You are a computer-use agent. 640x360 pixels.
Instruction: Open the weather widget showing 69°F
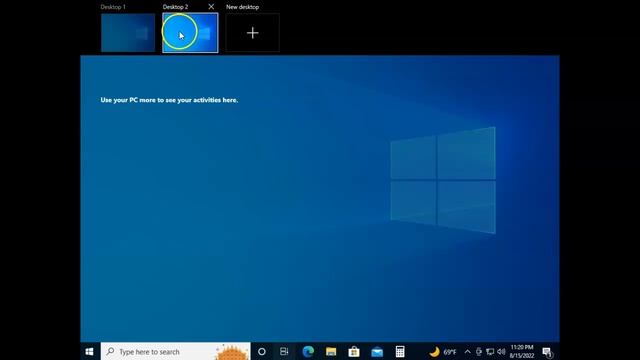coord(442,351)
